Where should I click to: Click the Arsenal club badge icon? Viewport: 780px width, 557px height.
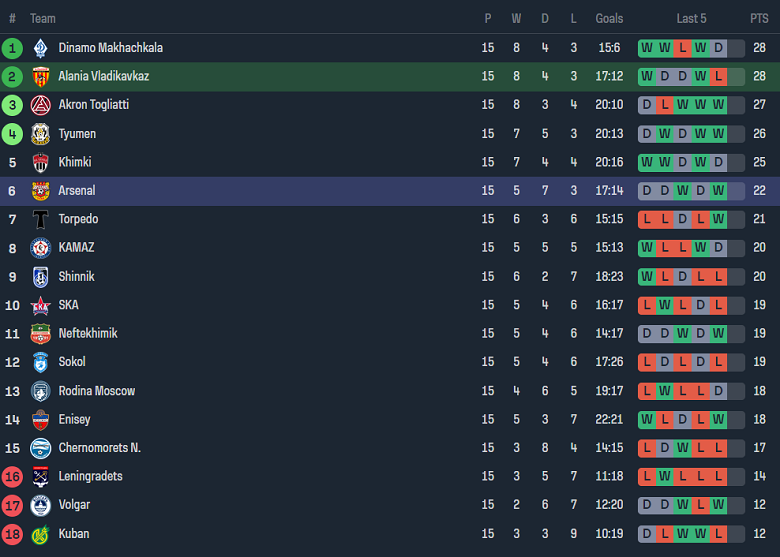(x=40, y=191)
